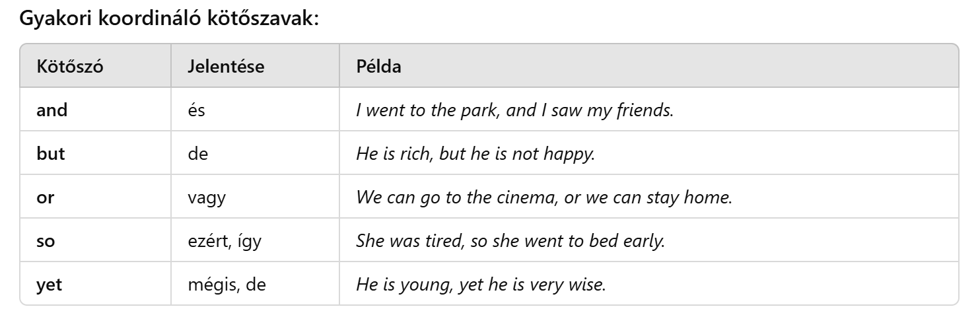
Task: Select the 'so' conjunction cell
Action: point(46,241)
